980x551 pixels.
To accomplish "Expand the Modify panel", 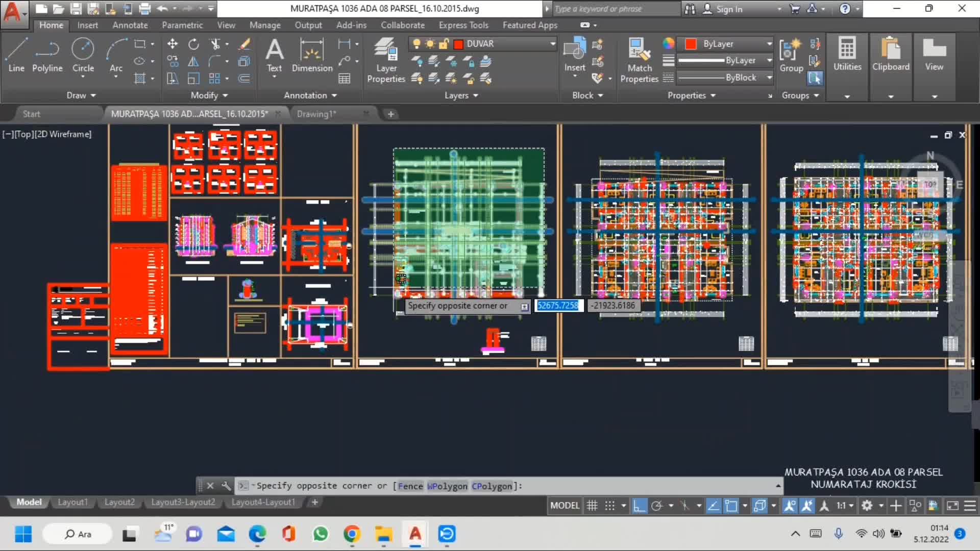I will [x=209, y=95].
